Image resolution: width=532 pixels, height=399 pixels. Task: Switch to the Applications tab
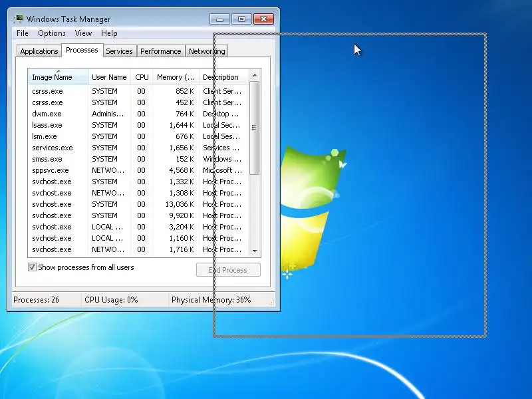(39, 51)
